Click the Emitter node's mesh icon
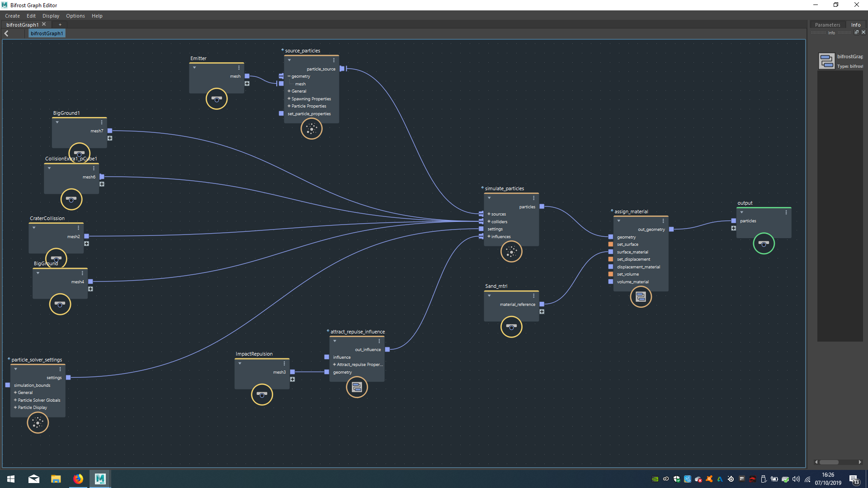The image size is (868, 488). [x=217, y=99]
